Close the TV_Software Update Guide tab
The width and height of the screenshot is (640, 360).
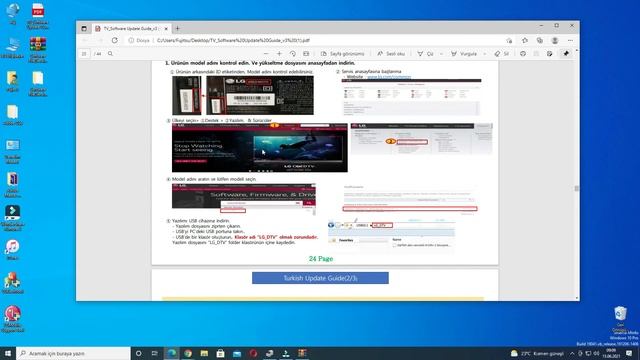click(166, 29)
